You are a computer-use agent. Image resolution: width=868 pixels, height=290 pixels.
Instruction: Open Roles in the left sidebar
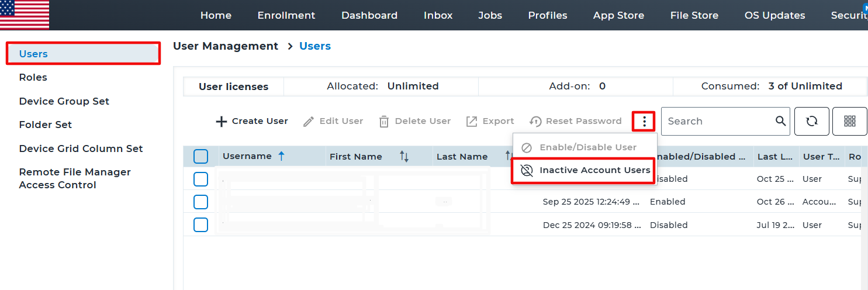(x=33, y=77)
